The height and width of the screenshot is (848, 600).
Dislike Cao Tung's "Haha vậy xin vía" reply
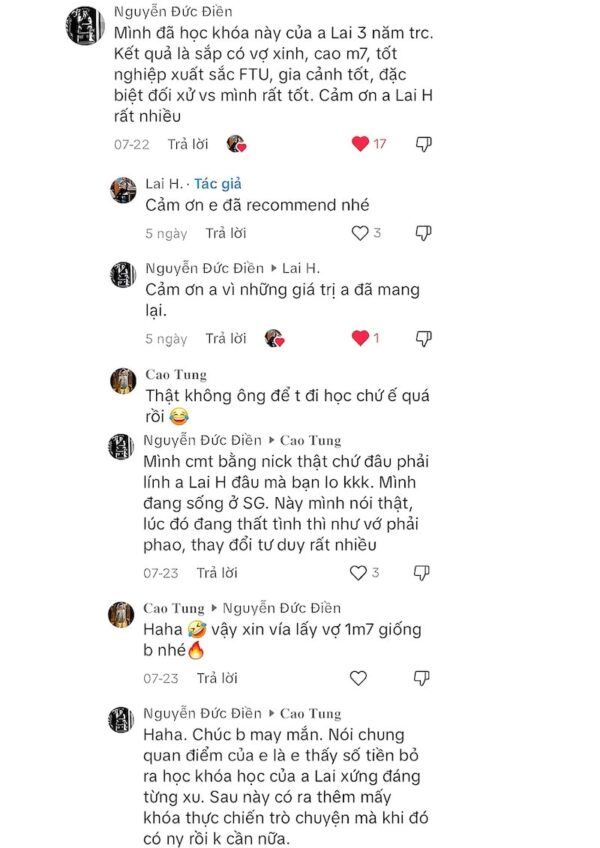[x=422, y=678]
